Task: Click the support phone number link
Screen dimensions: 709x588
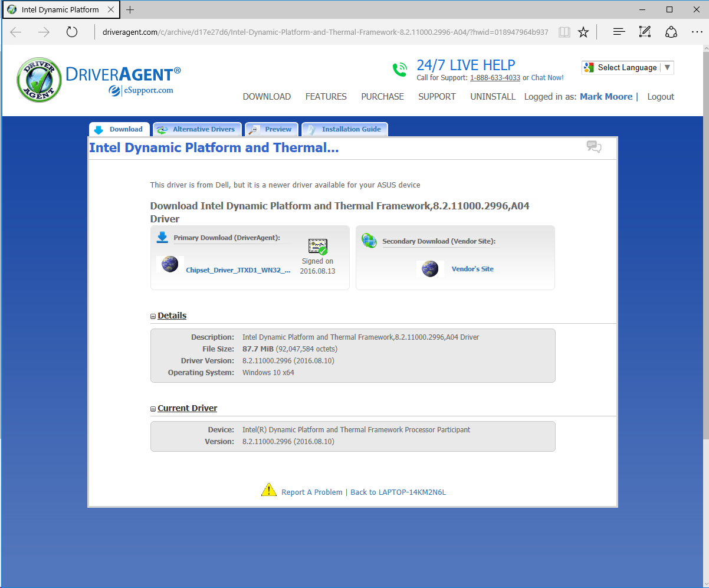Action: (x=495, y=78)
